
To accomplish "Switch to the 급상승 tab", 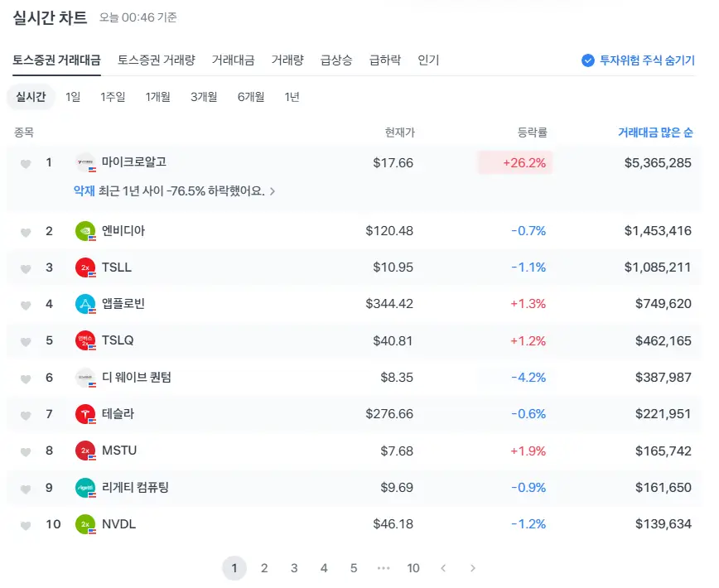I will [x=336, y=60].
